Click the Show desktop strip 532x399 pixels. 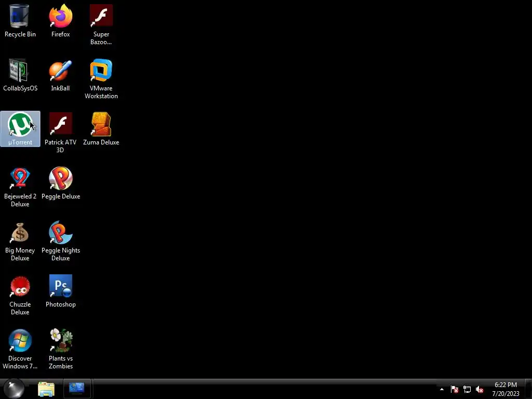point(528,389)
